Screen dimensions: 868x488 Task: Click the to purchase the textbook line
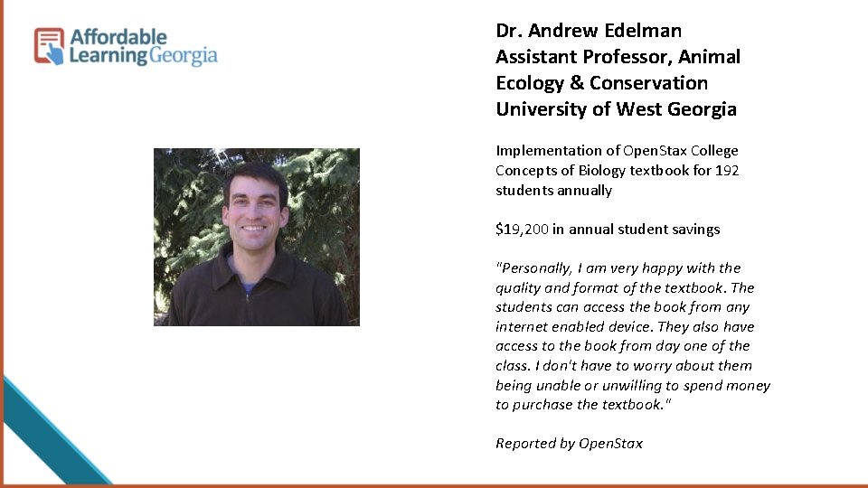tap(583, 405)
